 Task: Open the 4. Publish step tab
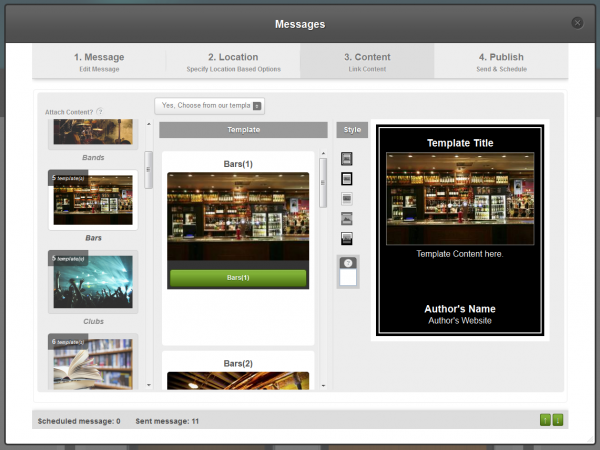[x=501, y=62]
